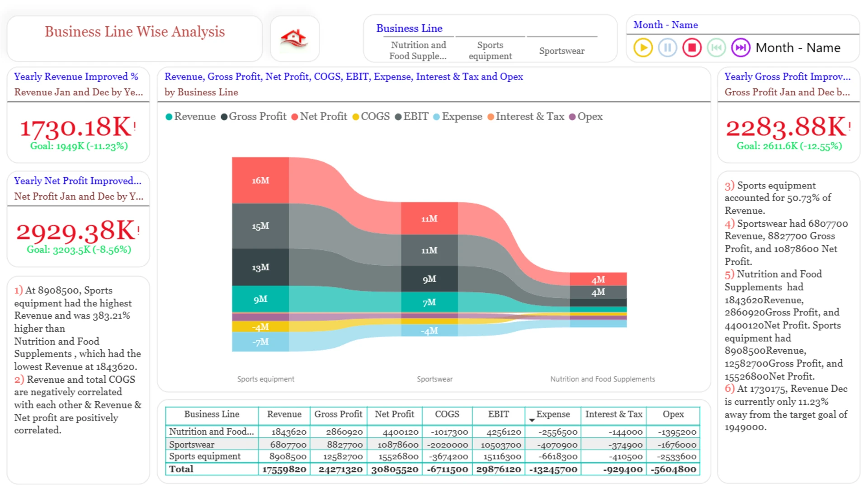
Task: Select the Sports equipment slicer option
Action: tap(490, 51)
